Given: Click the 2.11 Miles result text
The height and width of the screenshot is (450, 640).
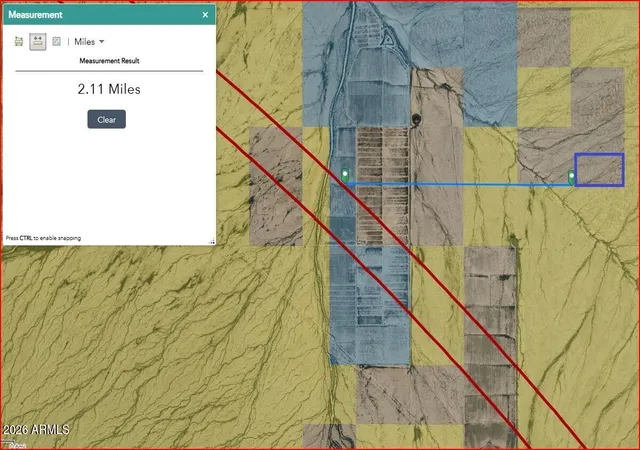Looking at the screenshot, I should click(x=109, y=89).
